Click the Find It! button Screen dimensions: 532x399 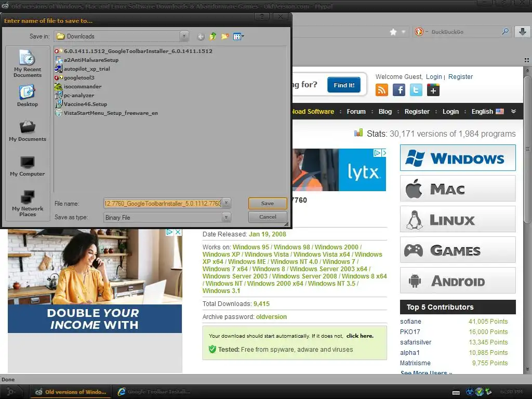[x=344, y=85]
